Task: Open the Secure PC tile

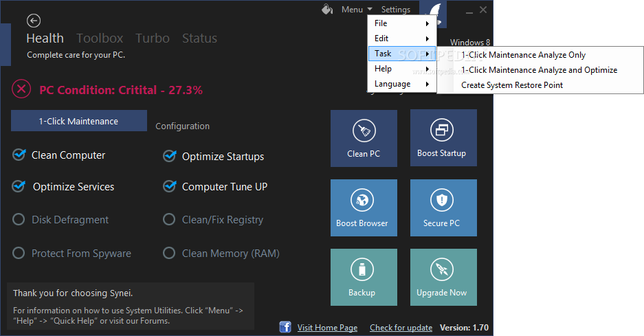Action: 443,208
